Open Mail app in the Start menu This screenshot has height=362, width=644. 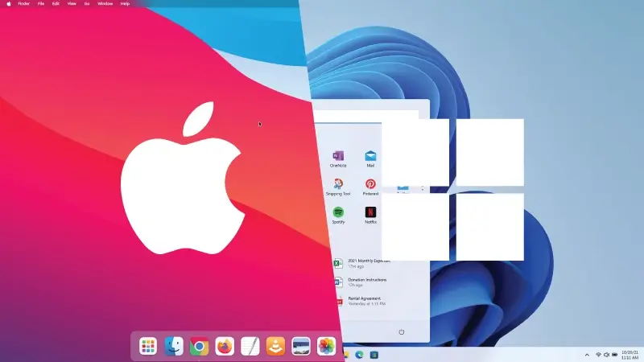tap(370, 158)
